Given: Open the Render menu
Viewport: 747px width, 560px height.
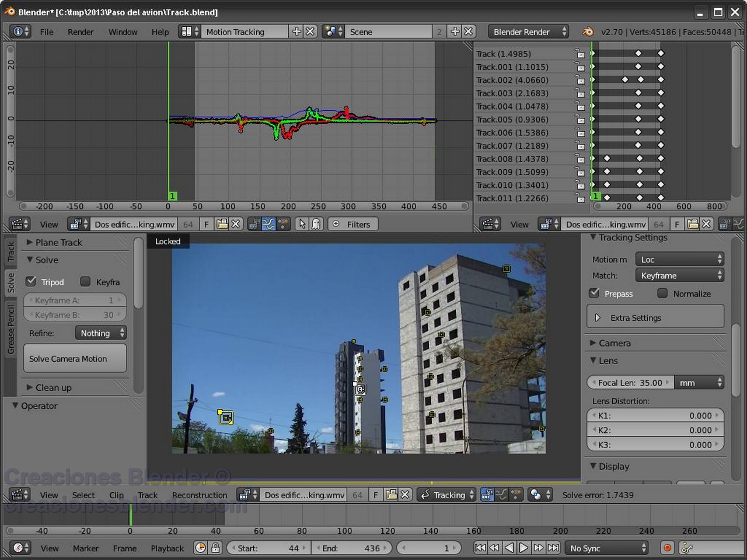Looking at the screenshot, I should (81, 32).
